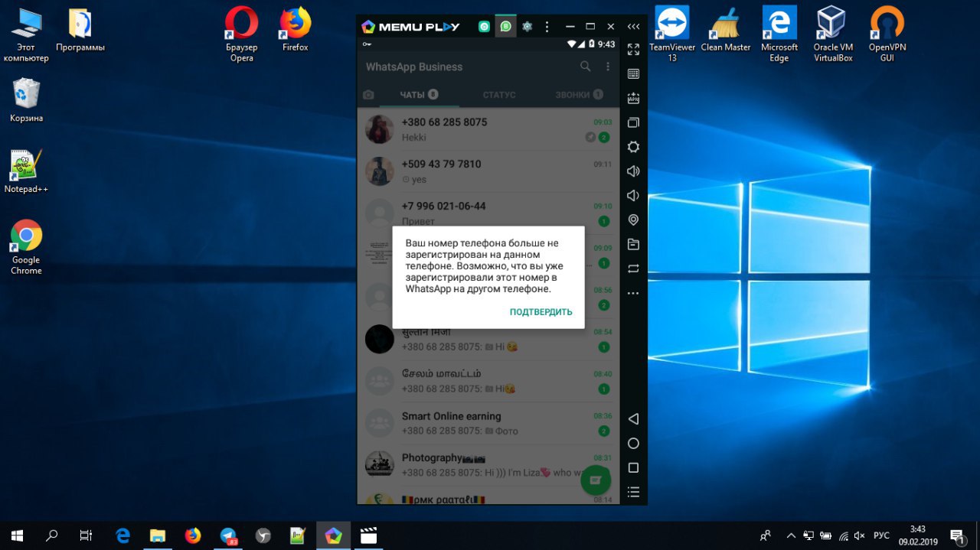Open the Smart Online earning group chat
The width and height of the screenshot is (980, 550).
(488, 423)
